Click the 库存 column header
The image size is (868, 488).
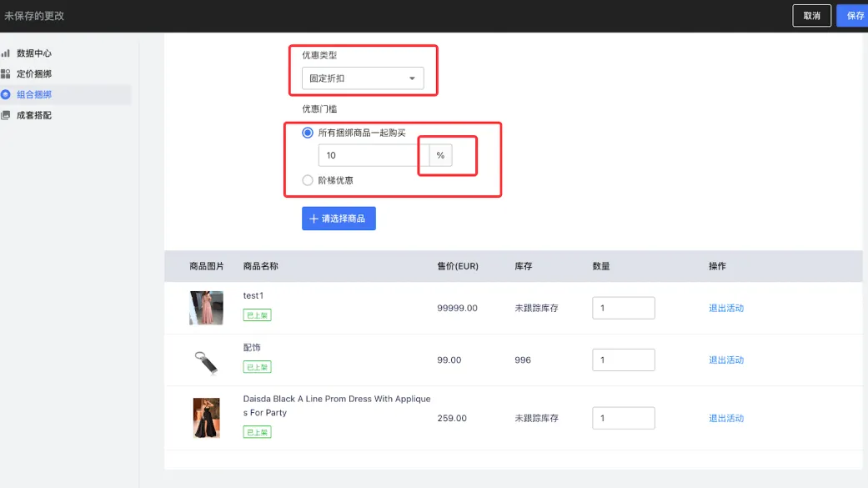[x=523, y=266]
